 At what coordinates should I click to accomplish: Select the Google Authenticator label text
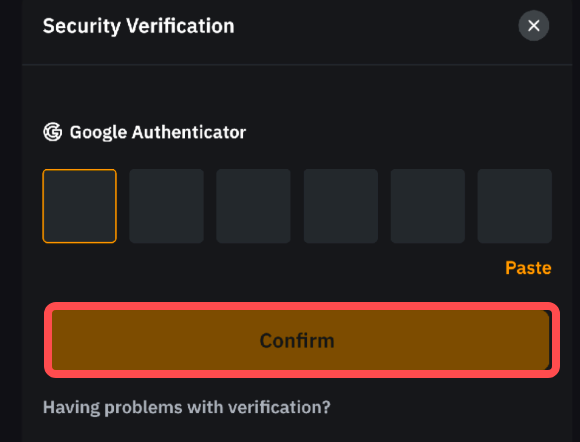tap(158, 132)
